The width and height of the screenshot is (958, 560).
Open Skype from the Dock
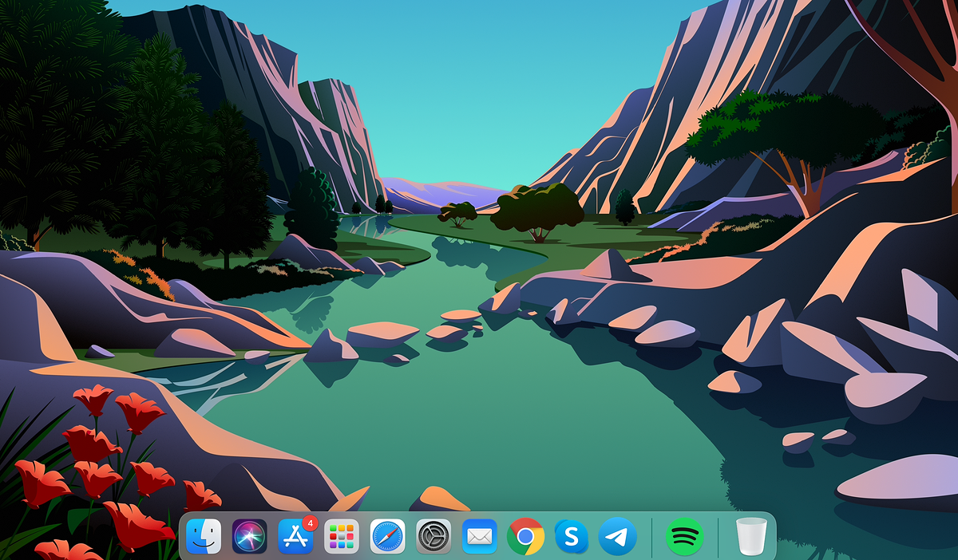pyautogui.click(x=572, y=536)
